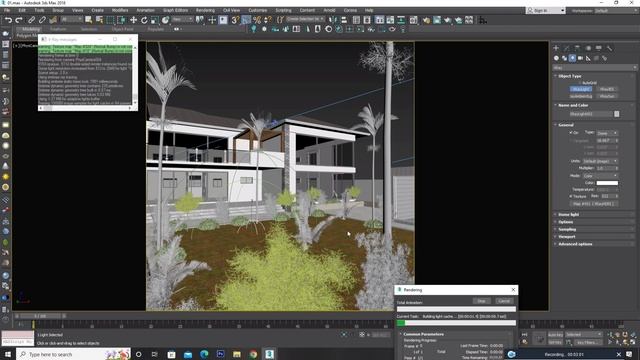Image resolution: width=640 pixels, height=360 pixels.
Task: Select the Shapes category in Create panel
Action: pyautogui.click(x=564, y=58)
